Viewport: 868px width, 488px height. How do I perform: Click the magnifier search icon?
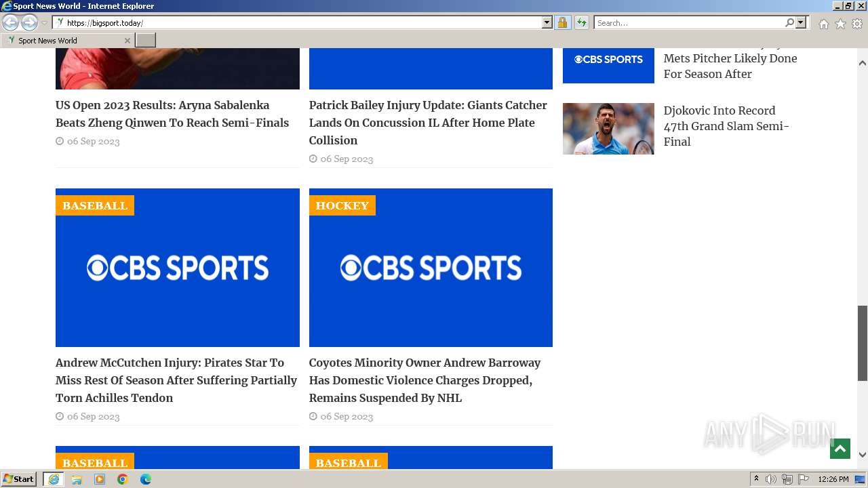tap(789, 22)
